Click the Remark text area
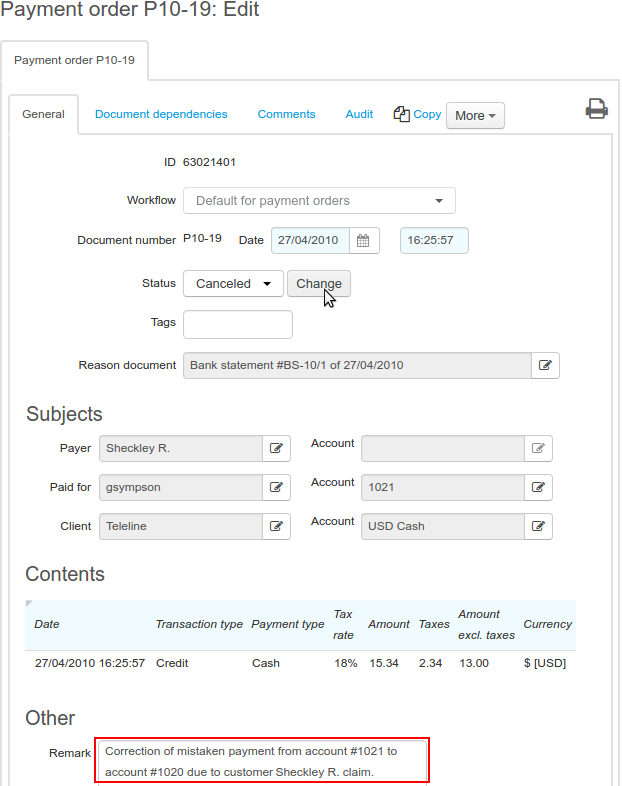 tap(262, 761)
